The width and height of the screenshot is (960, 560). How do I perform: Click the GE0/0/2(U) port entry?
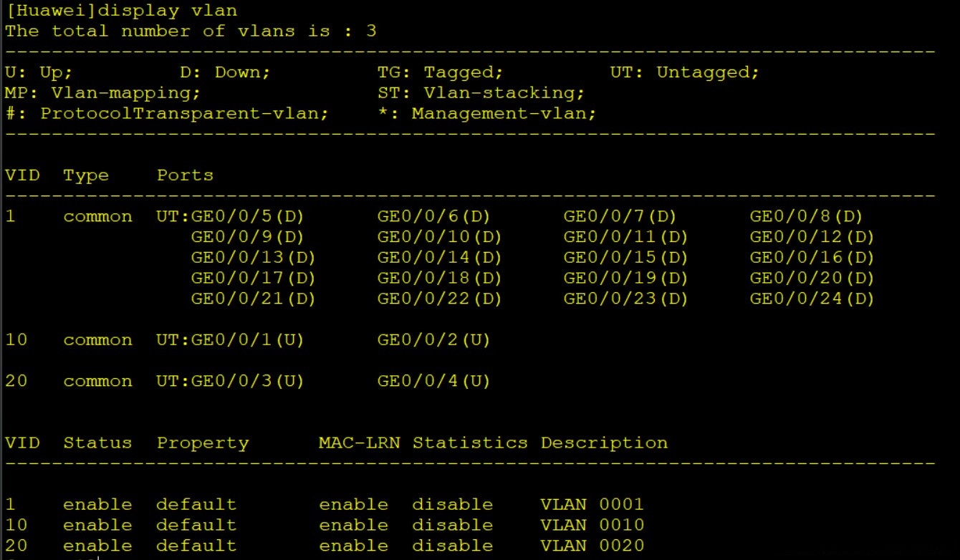433,340
